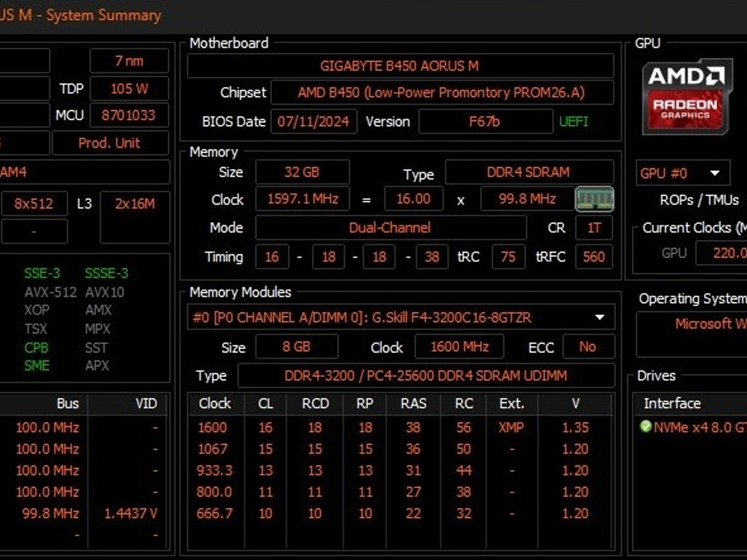The width and height of the screenshot is (747, 560).
Task: Click the AVX-512 feature label
Action: coord(51,292)
